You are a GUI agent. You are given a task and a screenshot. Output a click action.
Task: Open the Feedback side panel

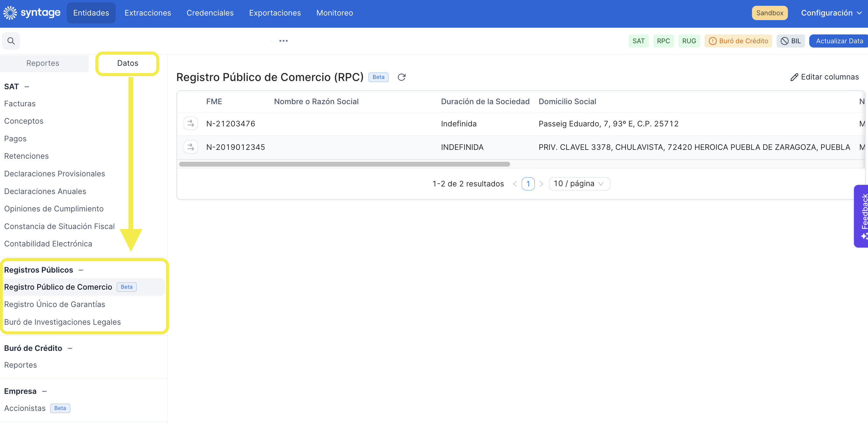(x=862, y=216)
